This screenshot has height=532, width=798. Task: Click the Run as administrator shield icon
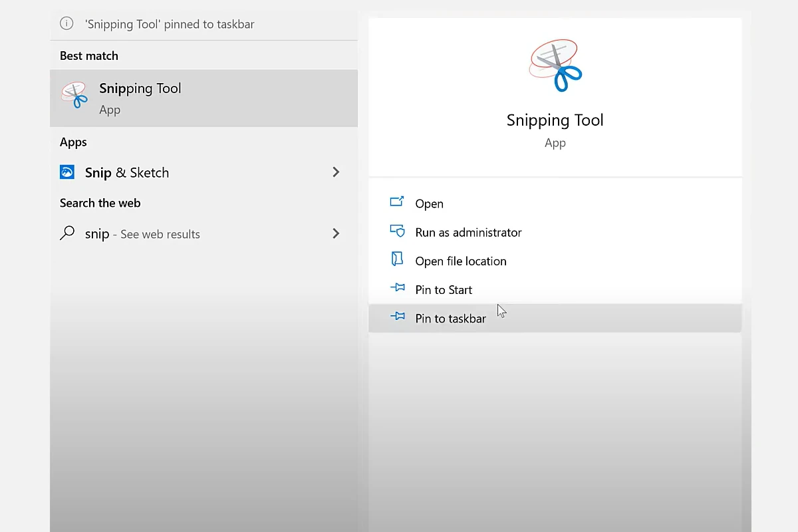[x=397, y=231]
